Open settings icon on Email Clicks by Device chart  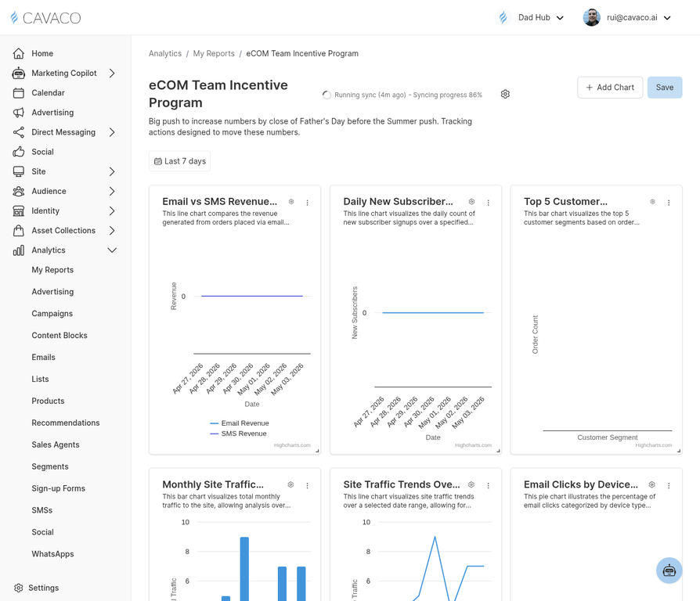651,484
